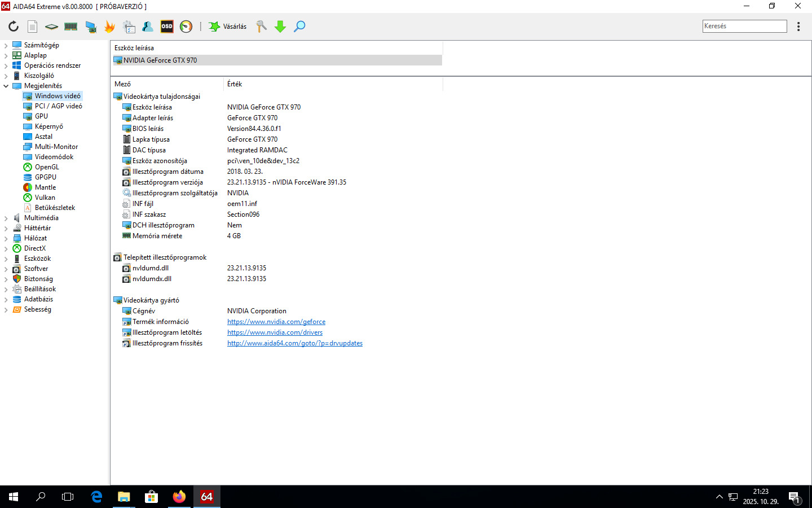Open the three-dot menu at top right
Image resolution: width=812 pixels, height=508 pixels.
click(x=798, y=27)
